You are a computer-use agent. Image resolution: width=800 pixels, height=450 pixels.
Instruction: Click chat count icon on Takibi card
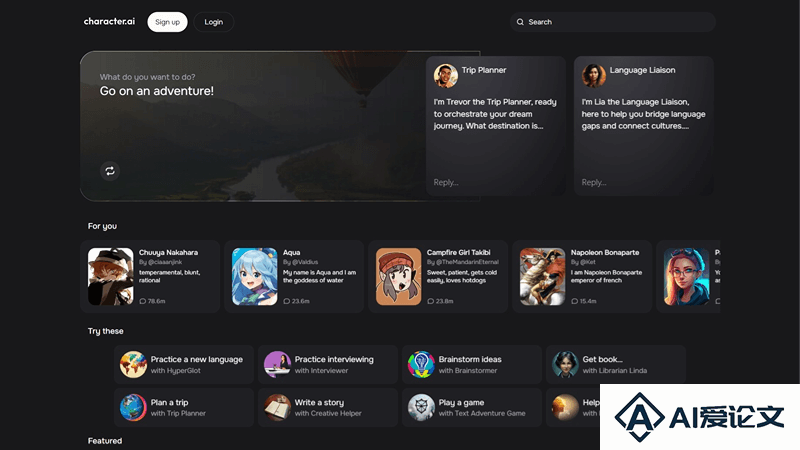click(430, 301)
